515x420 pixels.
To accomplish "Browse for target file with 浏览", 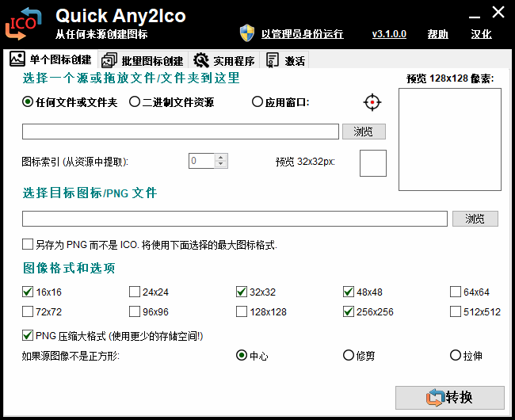I will click(475, 219).
